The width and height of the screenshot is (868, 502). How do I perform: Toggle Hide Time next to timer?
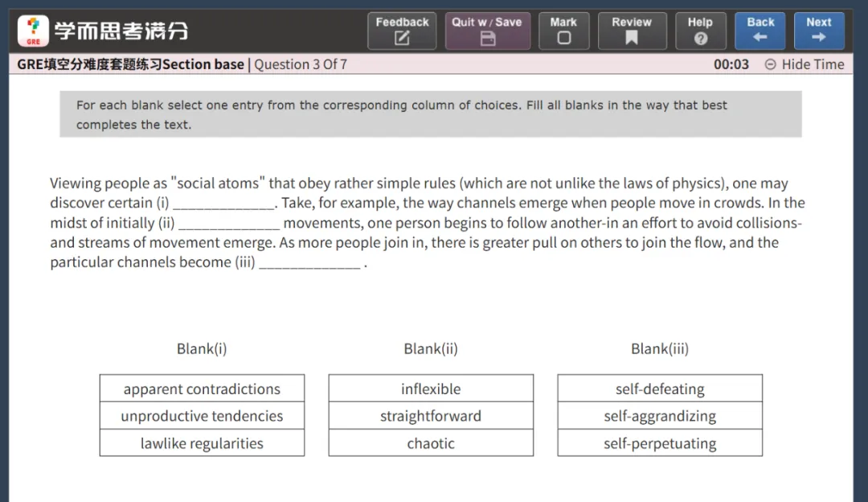tap(805, 64)
